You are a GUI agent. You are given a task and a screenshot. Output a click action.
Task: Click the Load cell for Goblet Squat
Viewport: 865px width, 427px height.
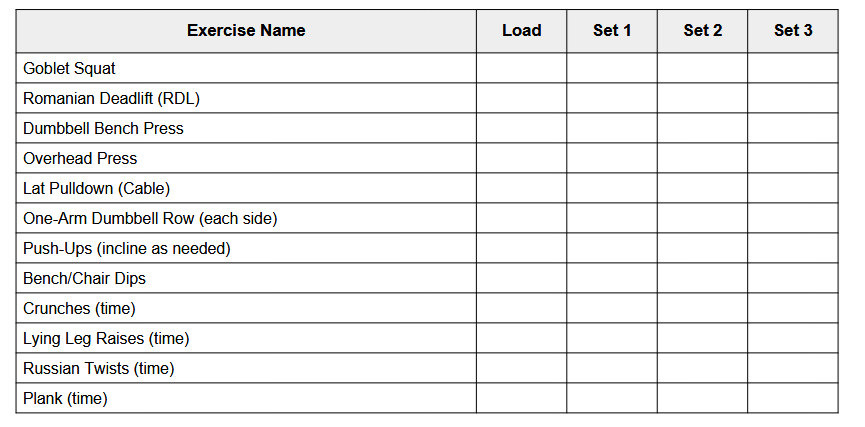coord(521,68)
